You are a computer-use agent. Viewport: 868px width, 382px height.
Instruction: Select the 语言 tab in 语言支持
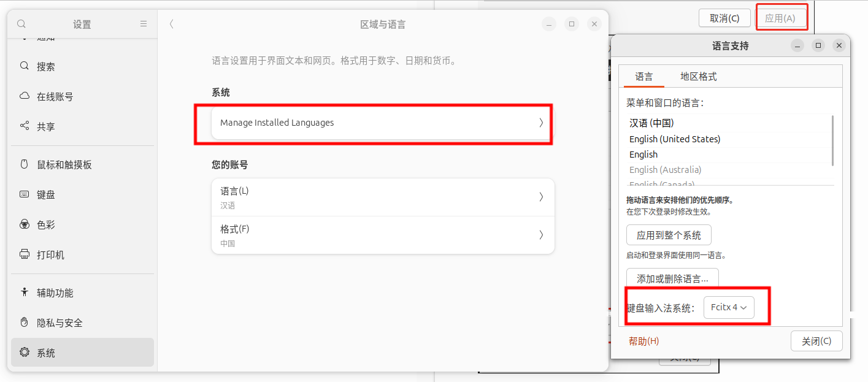point(643,77)
